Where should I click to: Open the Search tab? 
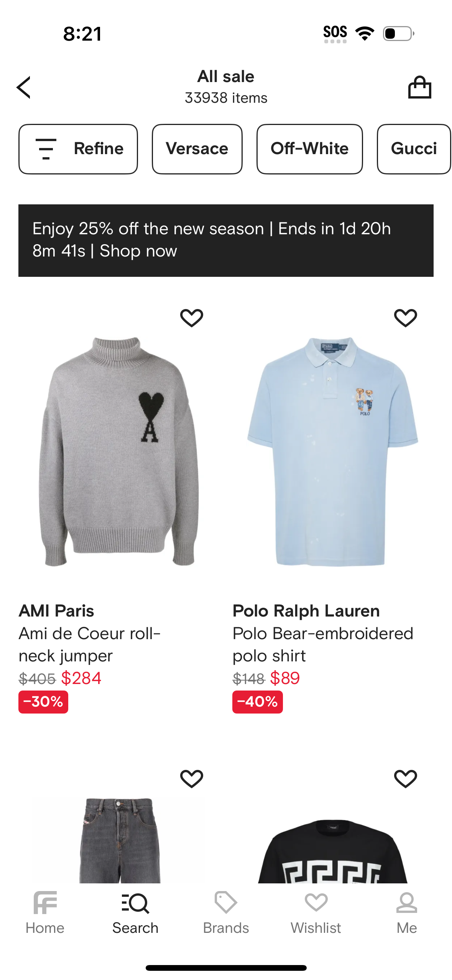tap(135, 913)
